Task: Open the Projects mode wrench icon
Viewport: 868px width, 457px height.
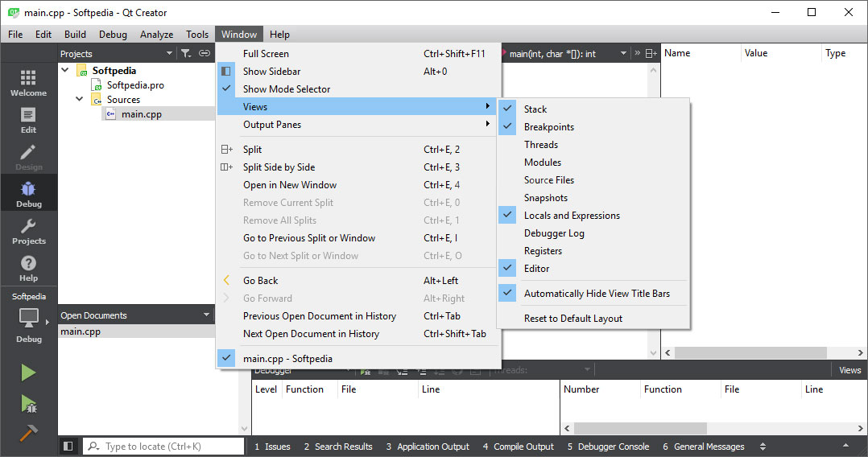Action: (x=28, y=230)
